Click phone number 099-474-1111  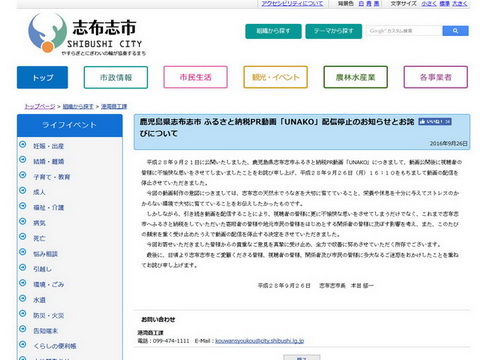171,341
